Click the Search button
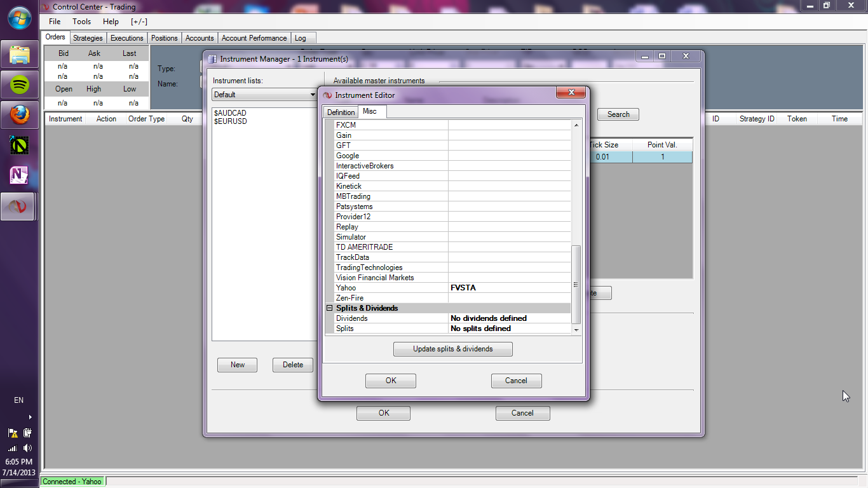 618,114
